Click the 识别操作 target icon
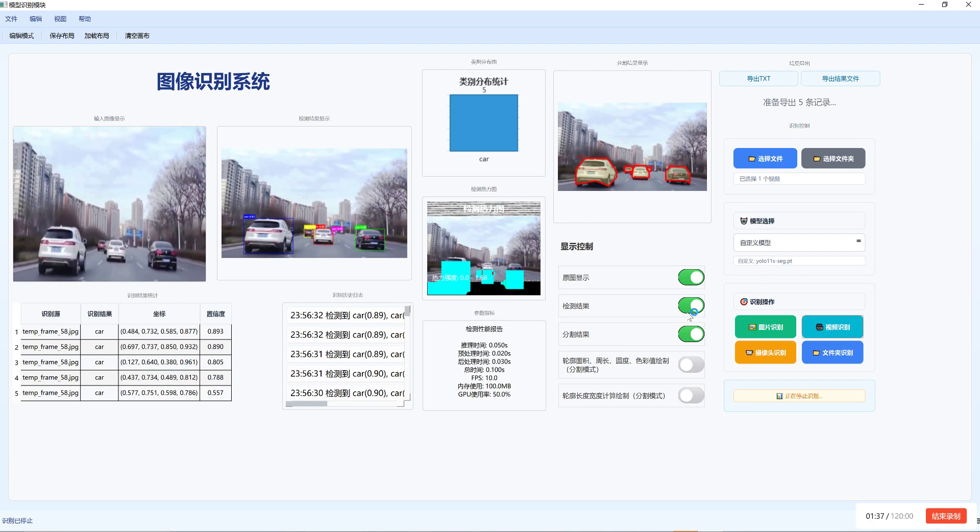Viewport: 980px width, 532px height. point(744,301)
